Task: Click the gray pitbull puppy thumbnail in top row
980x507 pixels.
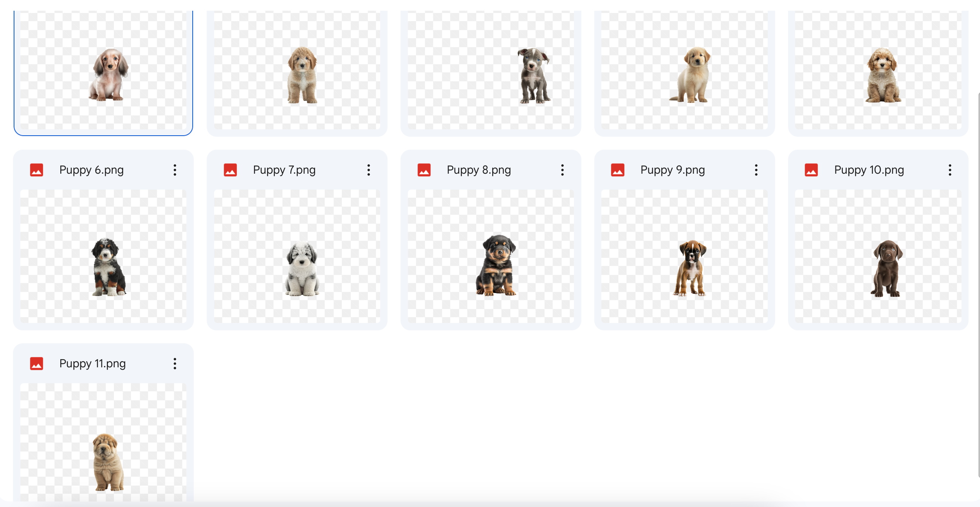Action: 491,70
